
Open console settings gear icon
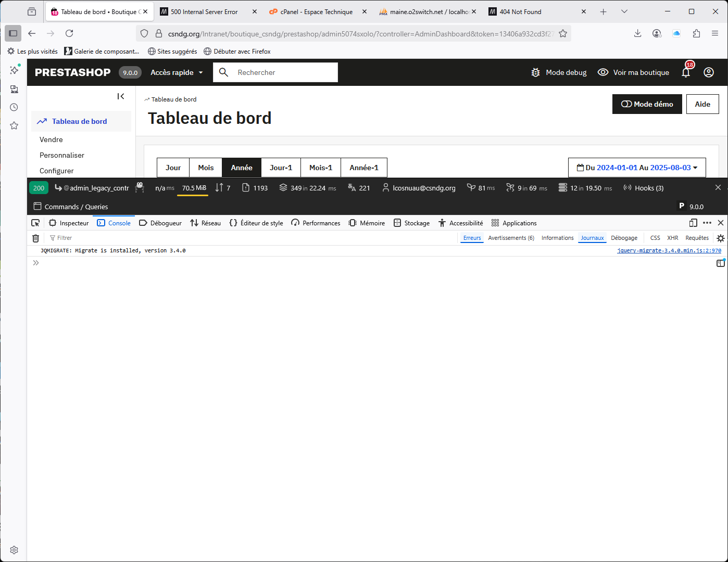click(721, 238)
